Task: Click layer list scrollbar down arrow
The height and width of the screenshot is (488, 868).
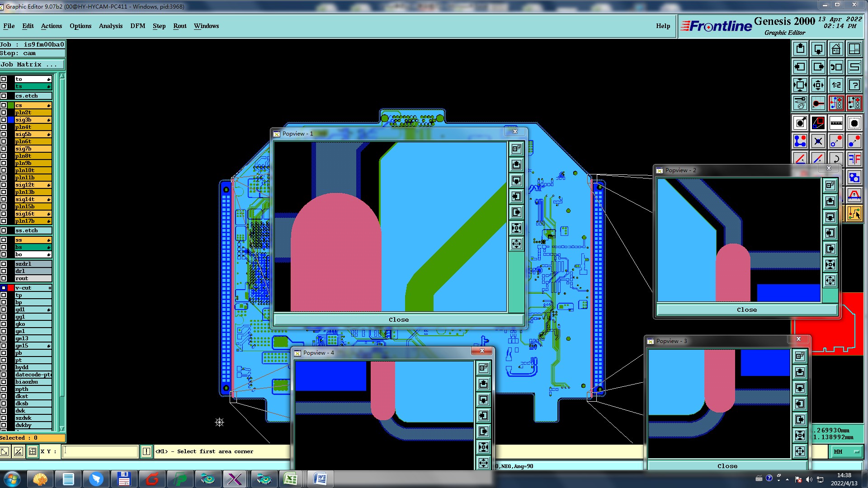Action: pyautogui.click(x=62, y=428)
